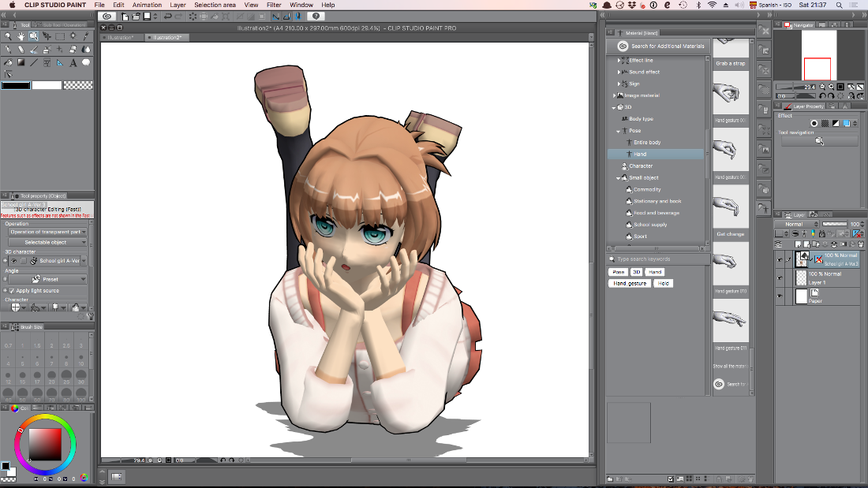Click the New Raster Layer icon

798,244
